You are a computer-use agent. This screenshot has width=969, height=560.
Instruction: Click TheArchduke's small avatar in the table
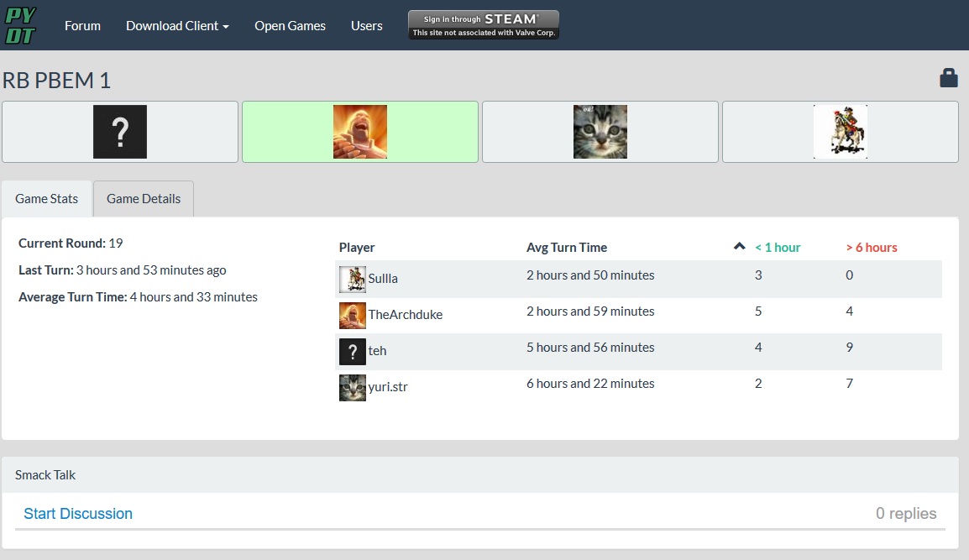tap(352, 315)
